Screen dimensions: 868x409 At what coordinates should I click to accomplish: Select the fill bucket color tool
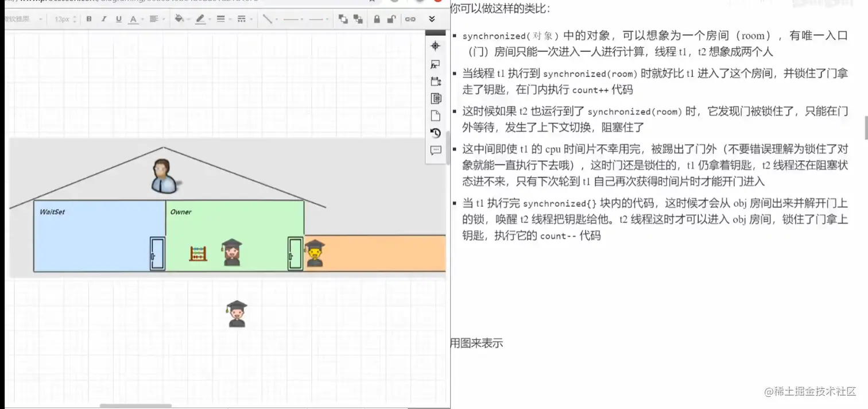pos(179,19)
